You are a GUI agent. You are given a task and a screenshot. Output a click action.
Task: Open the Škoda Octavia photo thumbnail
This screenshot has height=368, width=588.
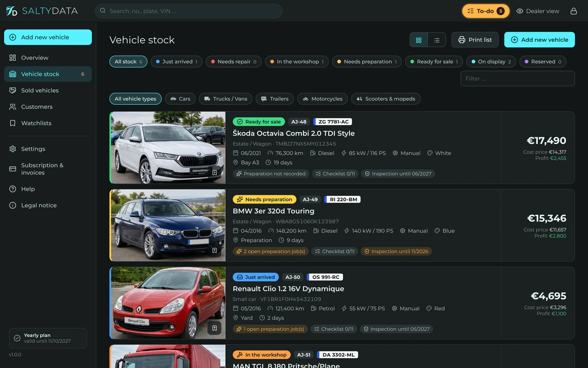tap(168, 148)
